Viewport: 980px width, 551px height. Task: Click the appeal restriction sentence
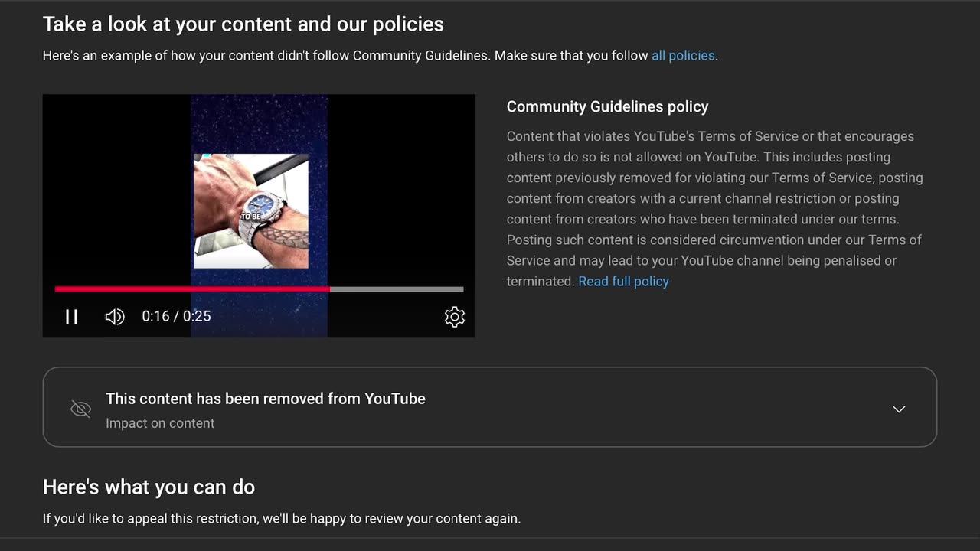pos(282,518)
